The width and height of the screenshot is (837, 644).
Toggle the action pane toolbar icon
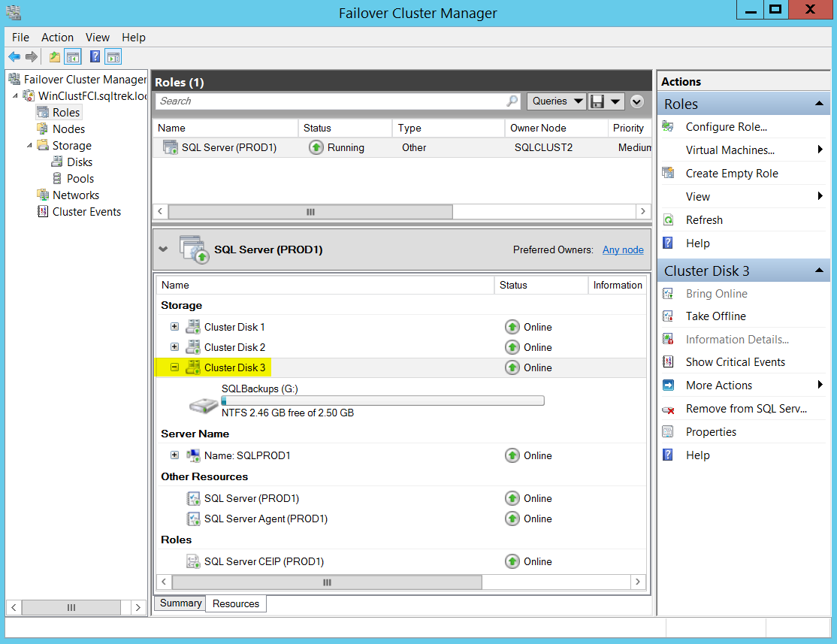pyautogui.click(x=113, y=56)
